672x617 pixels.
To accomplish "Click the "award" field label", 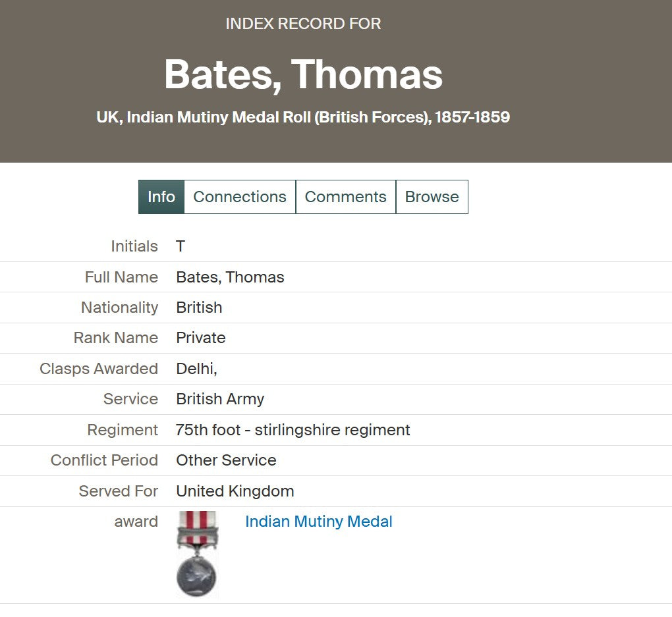I will tap(136, 522).
